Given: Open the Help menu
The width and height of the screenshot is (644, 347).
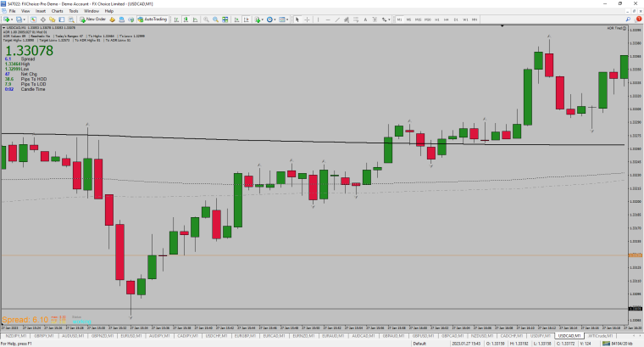Looking at the screenshot, I should 108,11.
